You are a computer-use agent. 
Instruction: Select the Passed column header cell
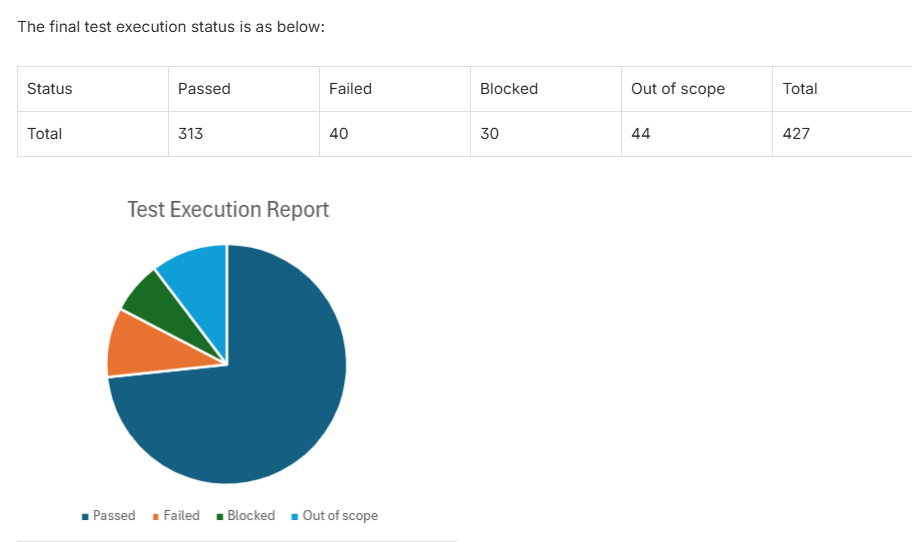(x=204, y=89)
